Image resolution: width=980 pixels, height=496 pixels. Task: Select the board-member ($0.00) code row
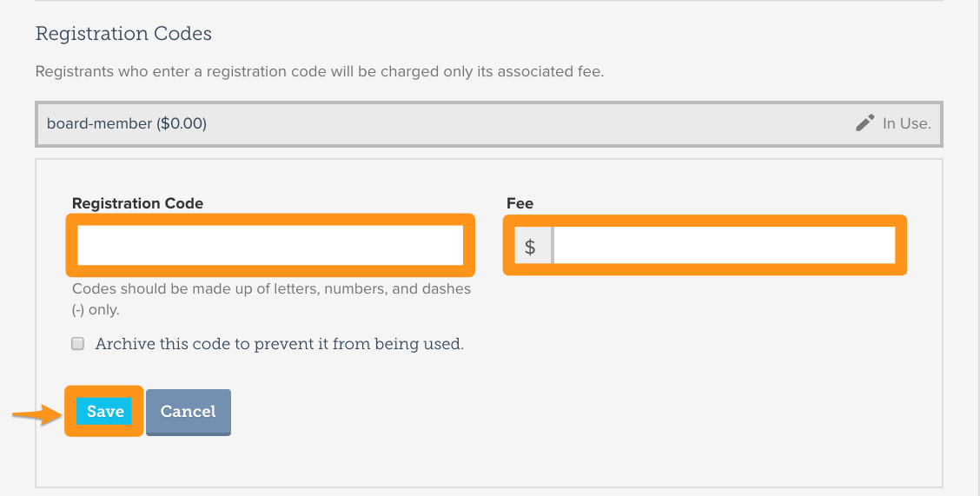tap(489, 123)
